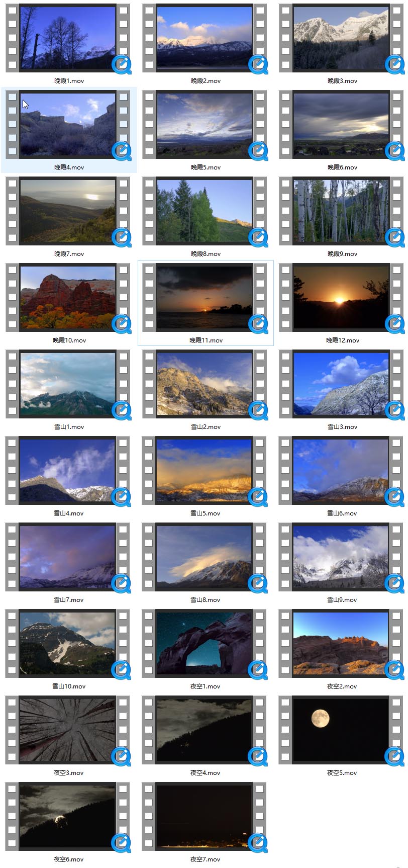Click the file name 晚霞9.mov

coord(343,254)
